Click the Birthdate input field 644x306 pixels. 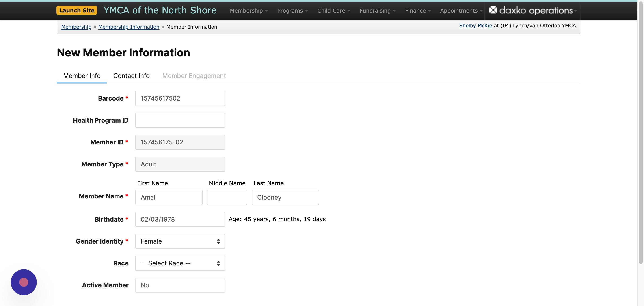(180, 219)
